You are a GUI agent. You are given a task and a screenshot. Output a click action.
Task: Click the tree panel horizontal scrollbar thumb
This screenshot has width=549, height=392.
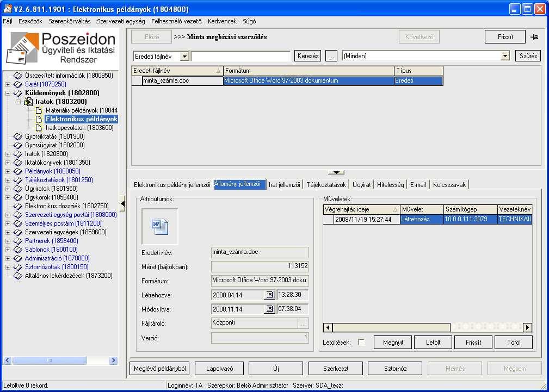[50, 360]
